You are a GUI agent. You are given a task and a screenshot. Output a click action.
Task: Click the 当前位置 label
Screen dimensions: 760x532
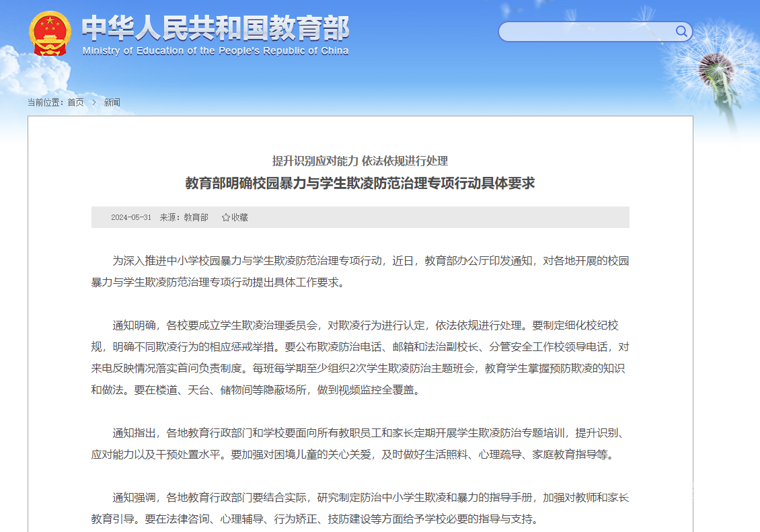point(45,102)
